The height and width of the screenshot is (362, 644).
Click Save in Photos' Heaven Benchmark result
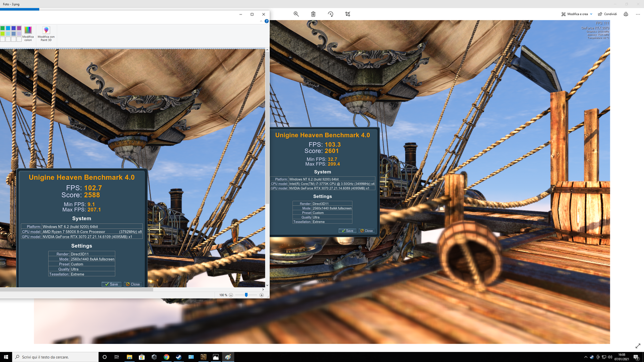347,231
